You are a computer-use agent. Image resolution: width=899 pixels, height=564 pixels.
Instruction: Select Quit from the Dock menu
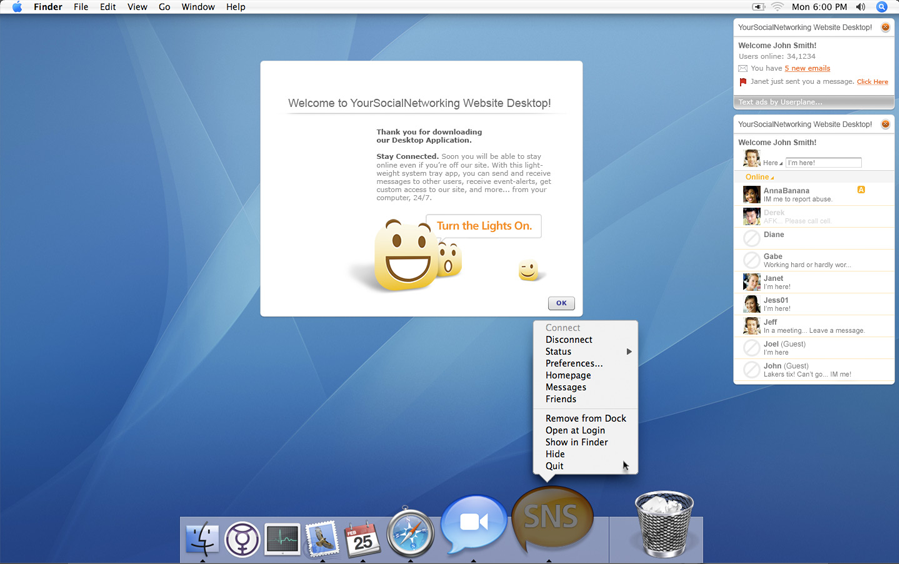click(x=554, y=466)
